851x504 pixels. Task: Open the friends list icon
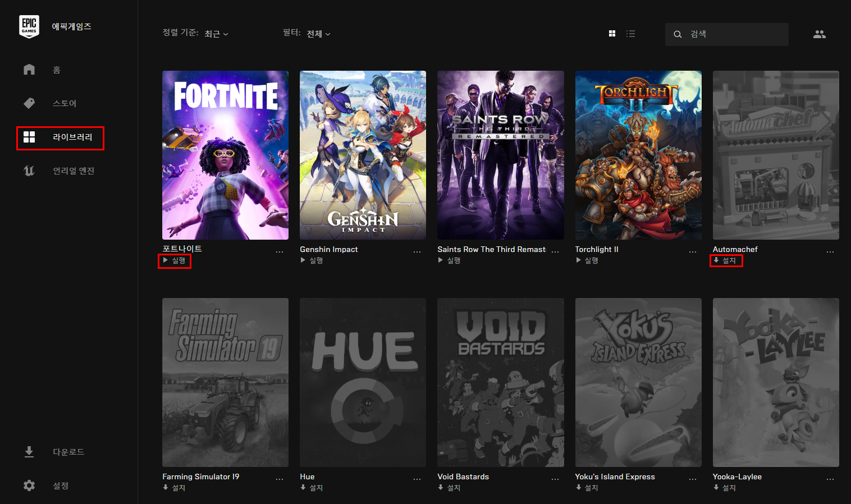pos(820,34)
